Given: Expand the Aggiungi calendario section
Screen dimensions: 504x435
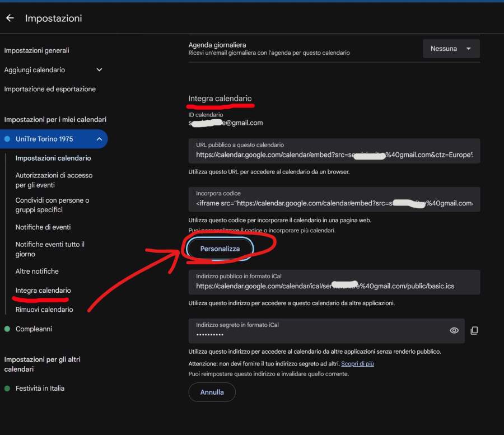Looking at the screenshot, I should point(99,70).
